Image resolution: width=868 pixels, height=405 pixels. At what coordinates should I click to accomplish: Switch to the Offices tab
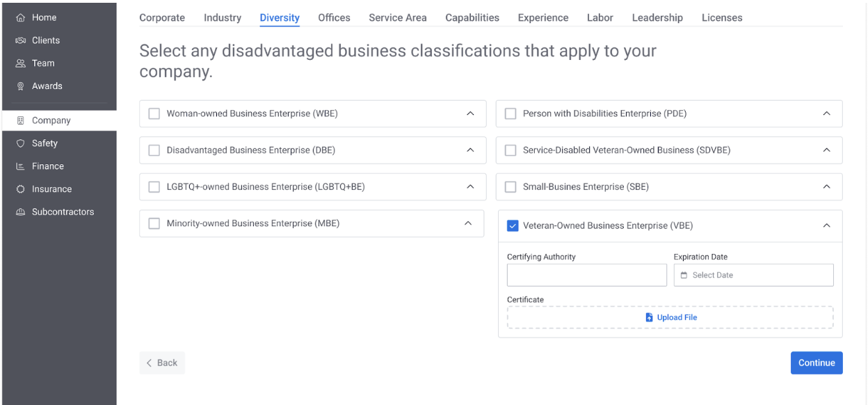pos(334,17)
